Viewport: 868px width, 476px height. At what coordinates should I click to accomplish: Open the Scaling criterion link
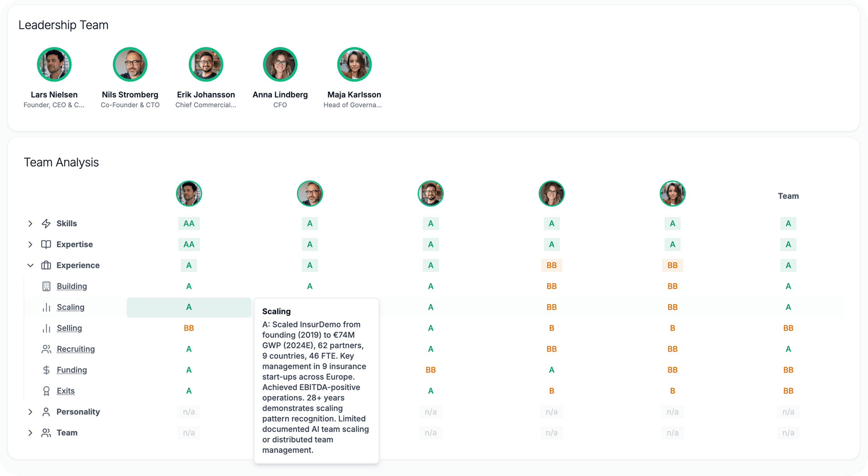(x=70, y=307)
